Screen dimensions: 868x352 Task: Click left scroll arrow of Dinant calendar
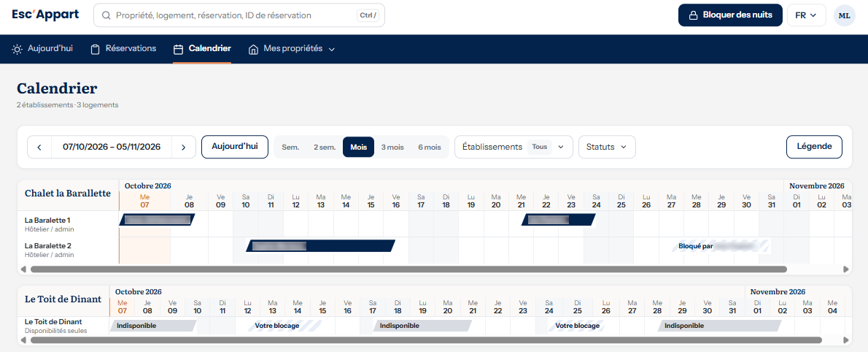pos(23,340)
